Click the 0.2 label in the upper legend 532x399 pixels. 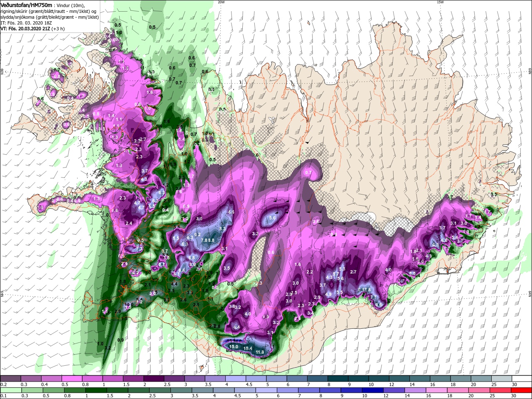pos(3,384)
